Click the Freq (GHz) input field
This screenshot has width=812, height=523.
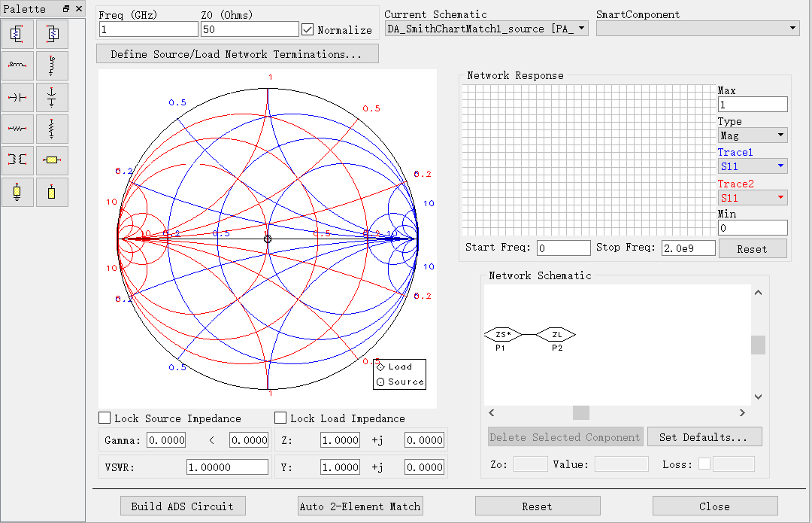(x=149, y=29)
